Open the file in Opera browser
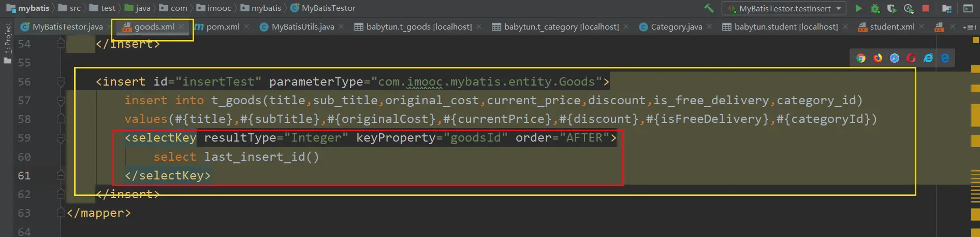The height and width of the screenshot is (237, 980). (911, 58)
